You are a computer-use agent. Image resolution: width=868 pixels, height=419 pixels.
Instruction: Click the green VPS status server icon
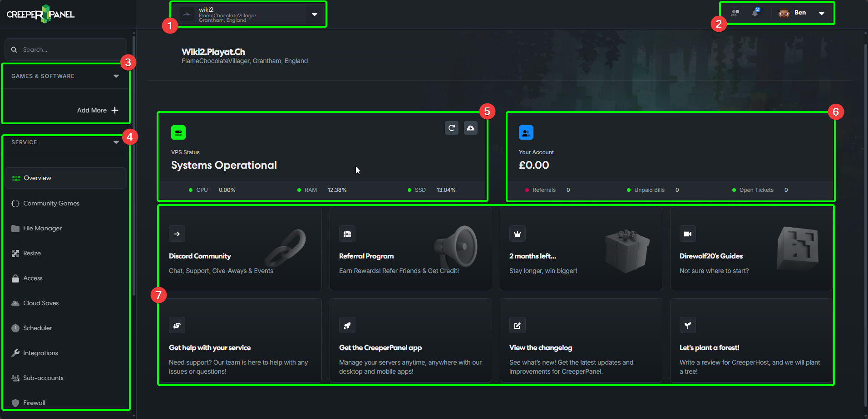pos(178,132)
